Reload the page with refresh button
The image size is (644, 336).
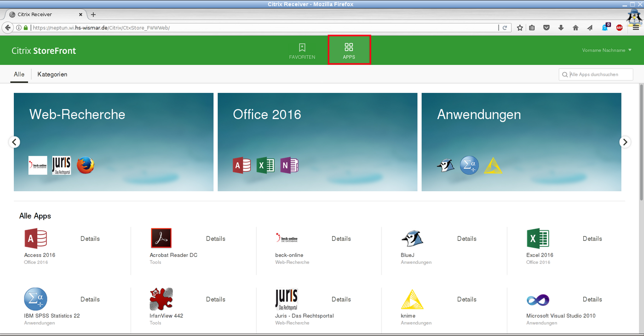click(x=505, y=28)
